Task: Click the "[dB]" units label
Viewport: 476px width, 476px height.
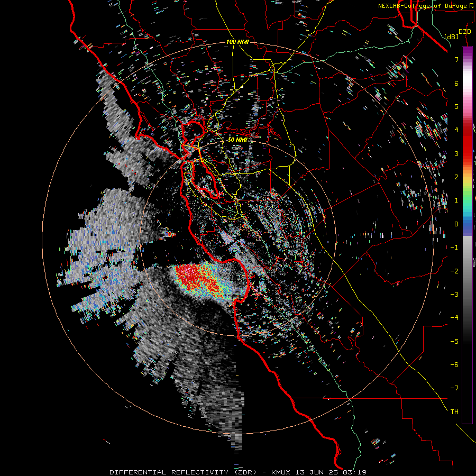Action: point(452,36)
